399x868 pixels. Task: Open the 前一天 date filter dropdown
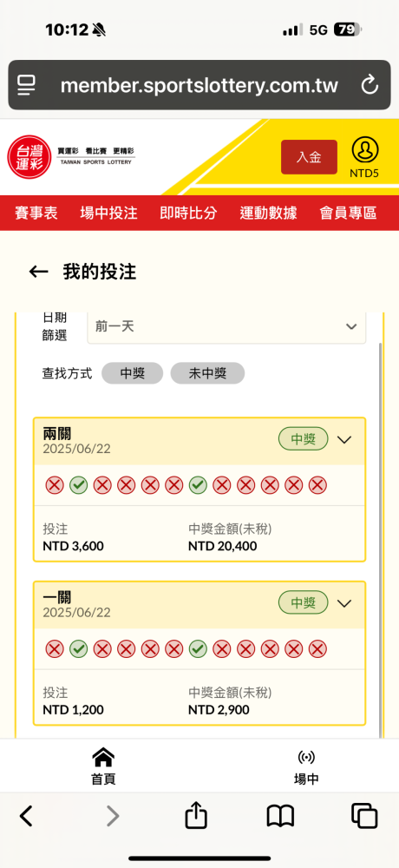point(226,326)
